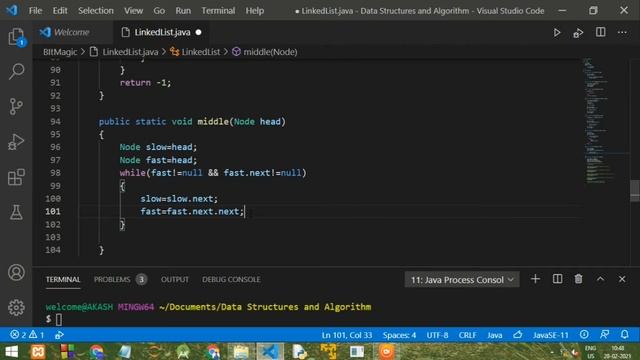This screenshot has height=360, width=640.
Task: Open the Welcome editor tab
Action: (x=72, y=32)
